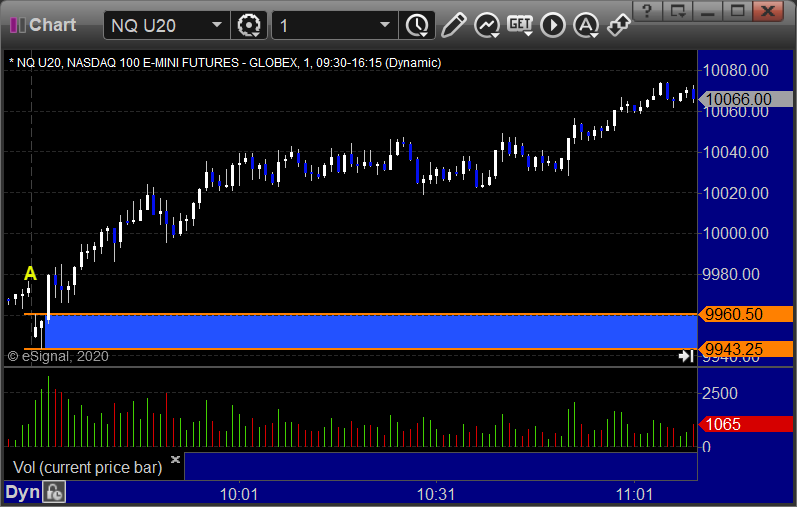Click the 9943.25 orange price label
The width and height of the screenshot is (797, 507).
point(746,349)
